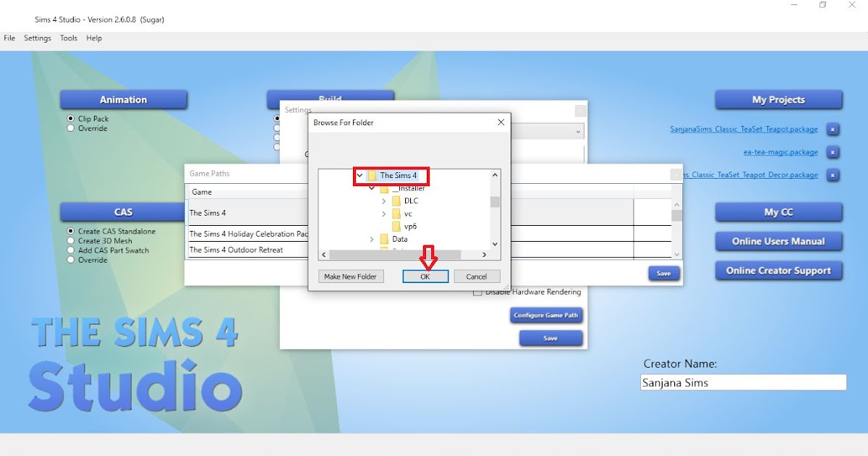Collapse The Sims 4 tree node
The height and width of the screenshot is (456, 868).
point(359,175)
